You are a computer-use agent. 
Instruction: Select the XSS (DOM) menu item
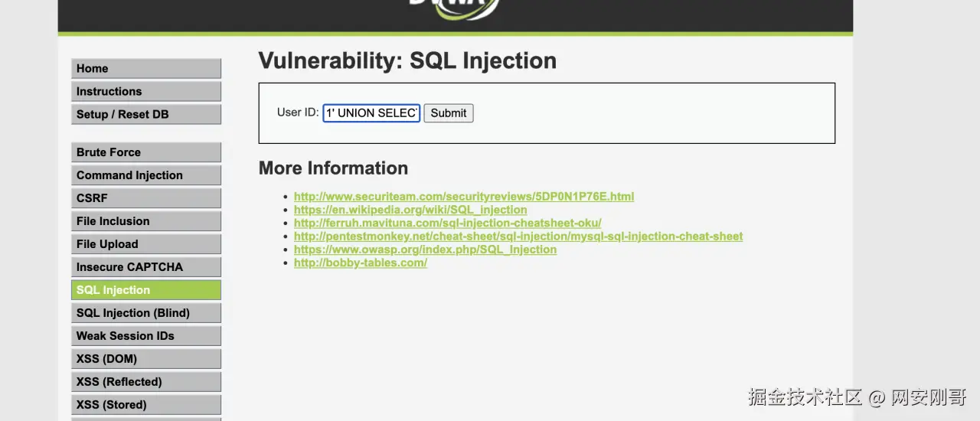coord(145,359)
